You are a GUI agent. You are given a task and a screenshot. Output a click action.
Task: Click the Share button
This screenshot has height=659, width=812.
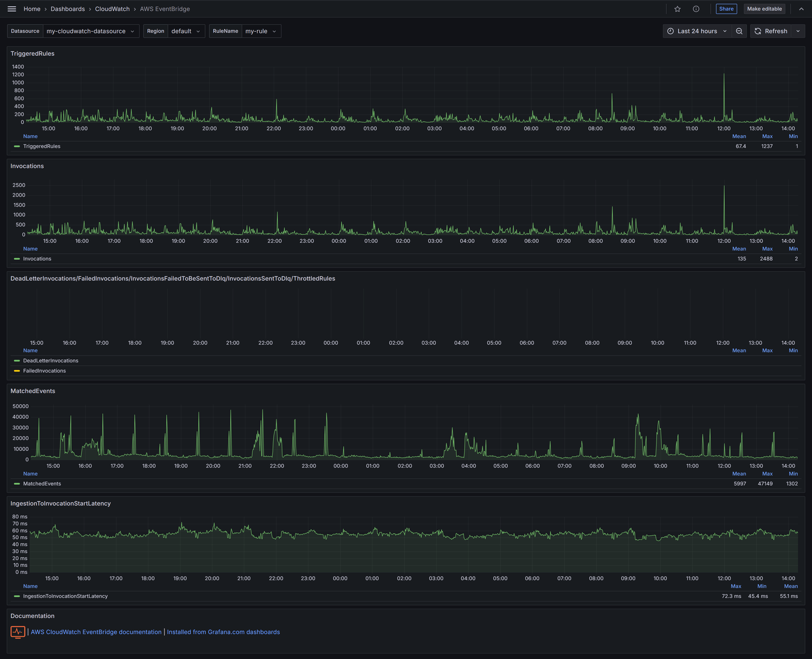pos(726,9)
